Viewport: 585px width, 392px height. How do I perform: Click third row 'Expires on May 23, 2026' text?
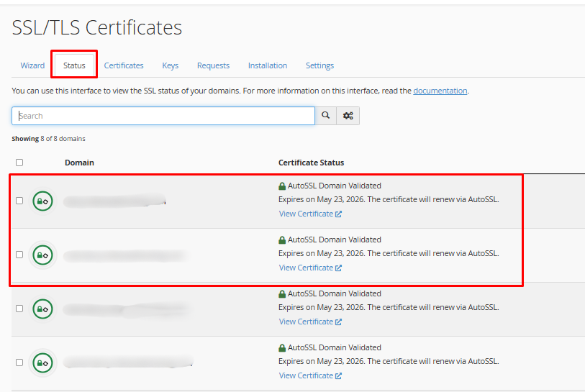[322, 307]
